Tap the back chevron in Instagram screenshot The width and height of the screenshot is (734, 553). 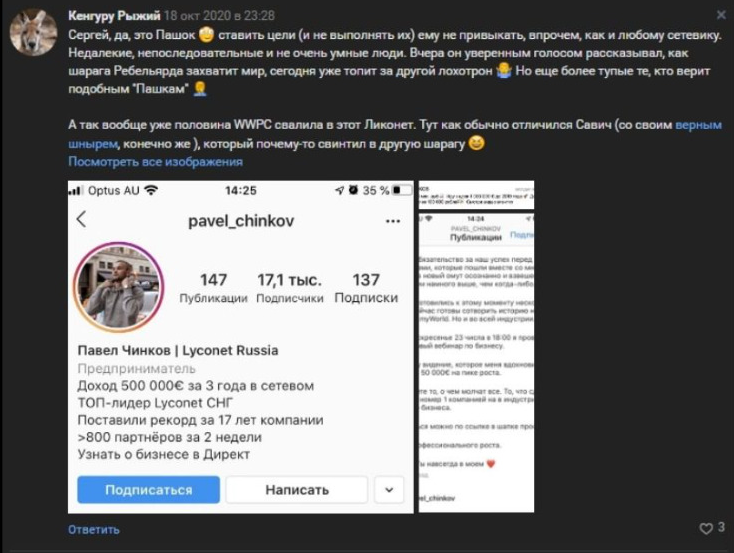click(82, 219)
